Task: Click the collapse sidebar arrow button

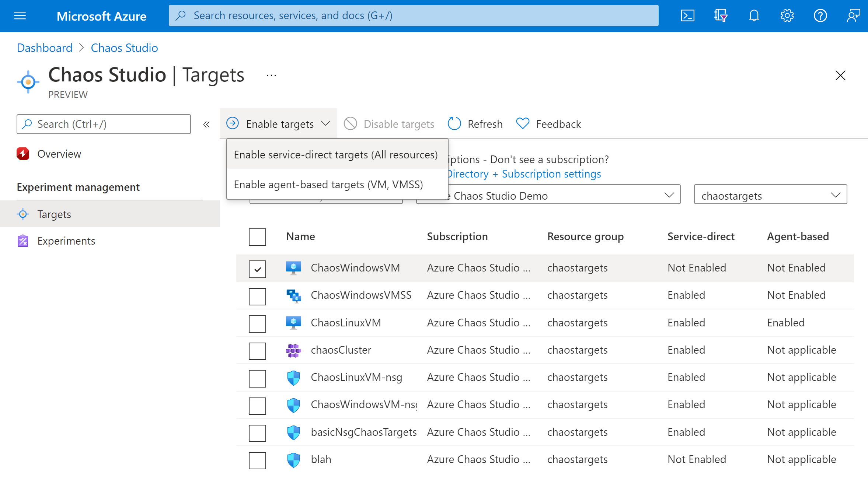Action: [x=207, y=124]
